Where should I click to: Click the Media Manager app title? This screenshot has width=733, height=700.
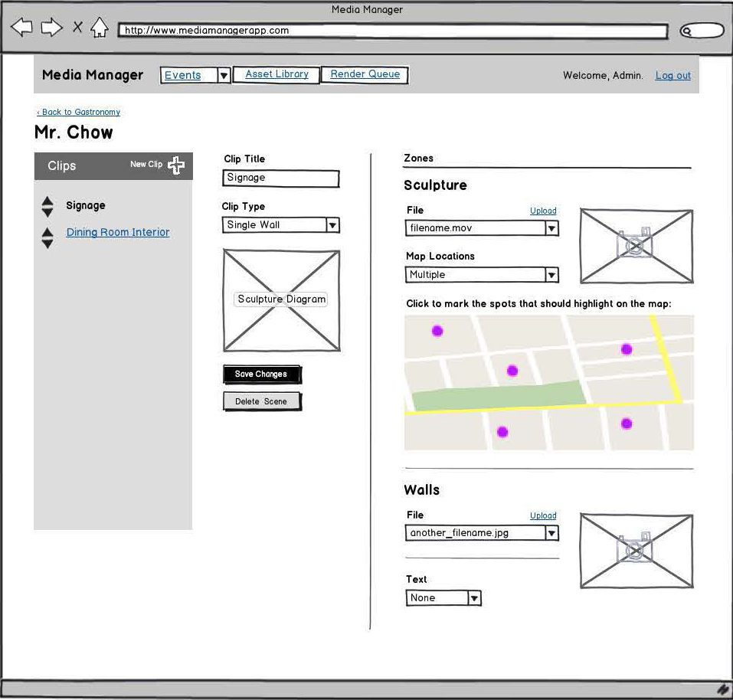[93, 75]
